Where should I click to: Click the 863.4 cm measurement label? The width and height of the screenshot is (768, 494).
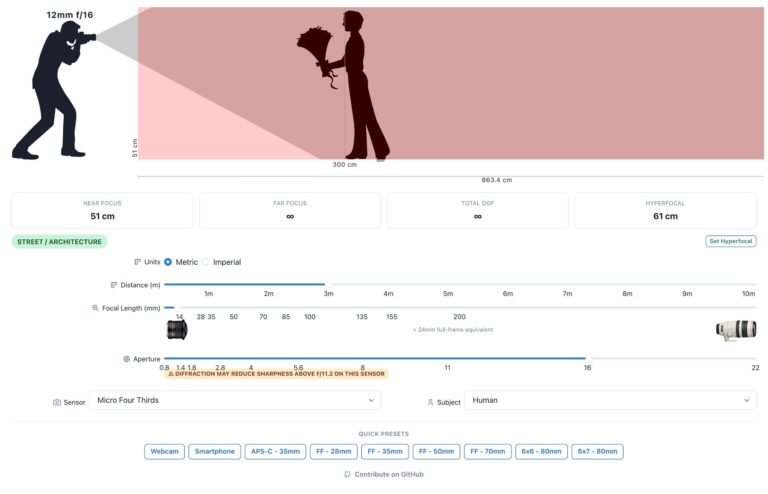point(497,180)
